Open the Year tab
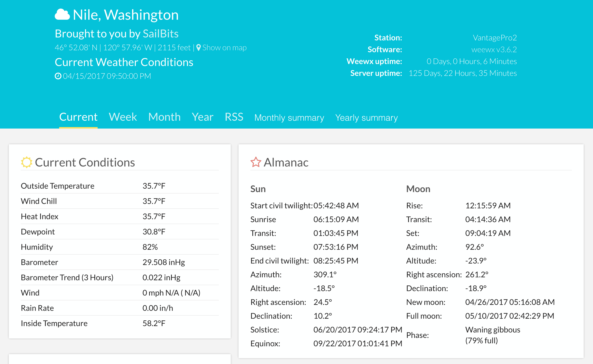 203,117
